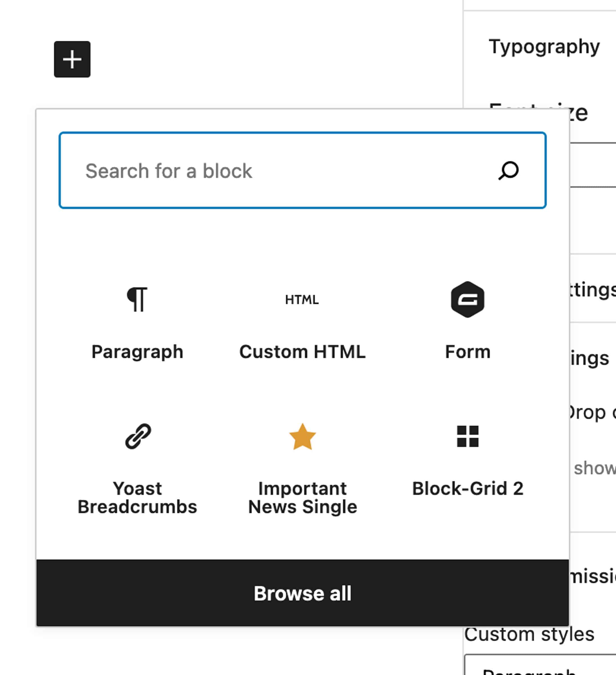The width and height of the screenshot is (616, 675).
Task: Select the Block-Grid 2 four-squares icon
Action: 468,436
